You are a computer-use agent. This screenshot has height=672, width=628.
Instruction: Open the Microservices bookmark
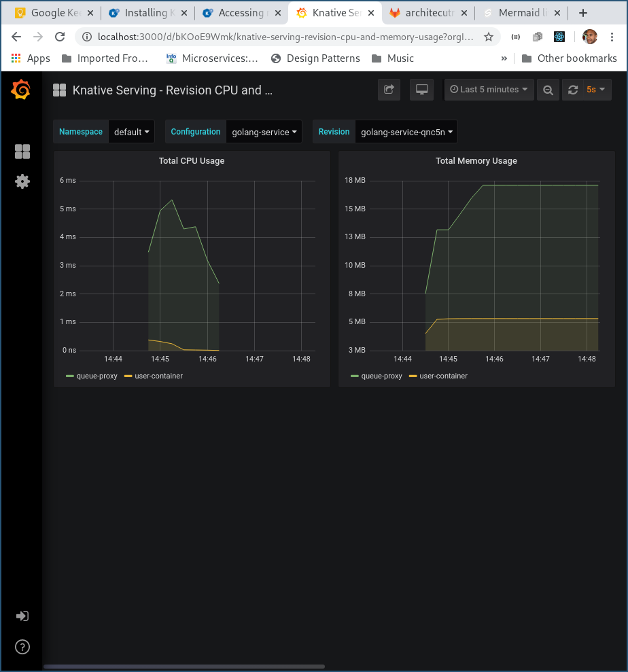pyautogui.click(x=212, y=58)
